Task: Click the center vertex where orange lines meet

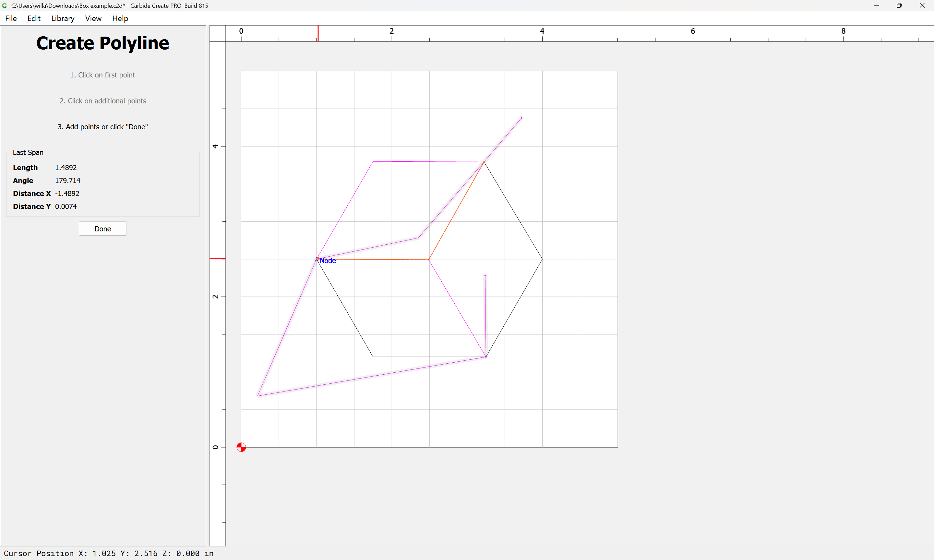Action: pyautogui.click(x=429, y=260)
